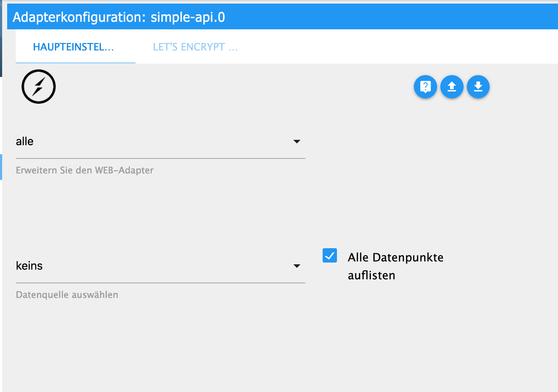The width and height of the screenshot is (558, 392).
Task: Open the "keins" data source dropdown
Action: coord(154,266)
